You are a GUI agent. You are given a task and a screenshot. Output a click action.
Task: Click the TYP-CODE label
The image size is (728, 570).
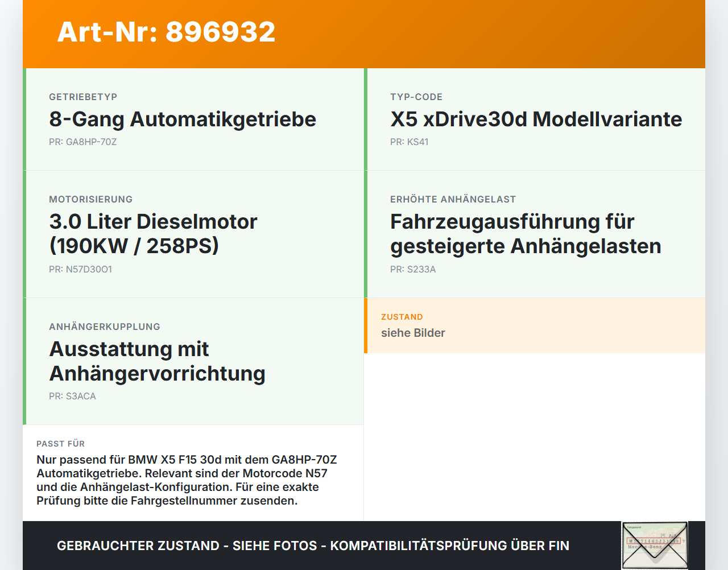(x=416, y=97)
